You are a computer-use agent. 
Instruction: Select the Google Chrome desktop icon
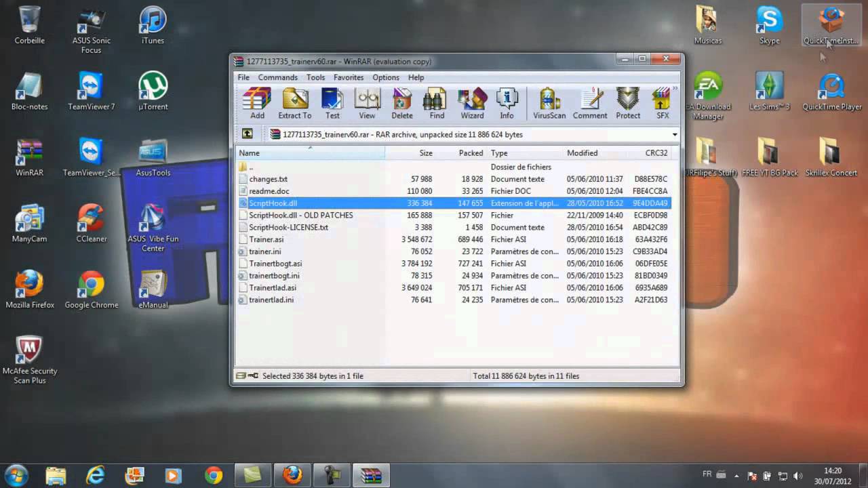click(x=91, y=289)
